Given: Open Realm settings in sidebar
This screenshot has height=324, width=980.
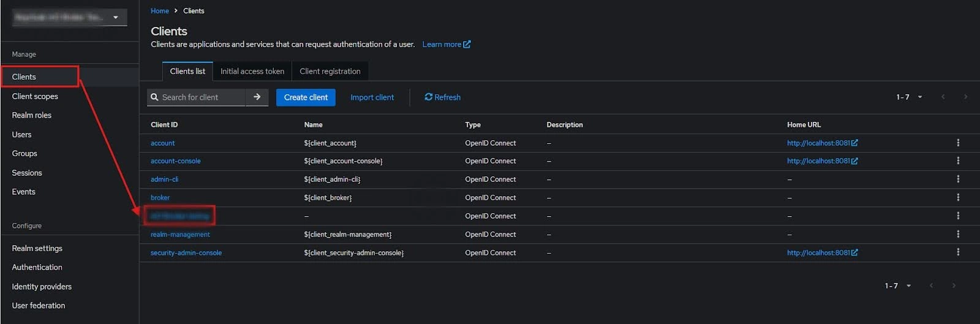Looking at the screenshot, I should [37, 248].
